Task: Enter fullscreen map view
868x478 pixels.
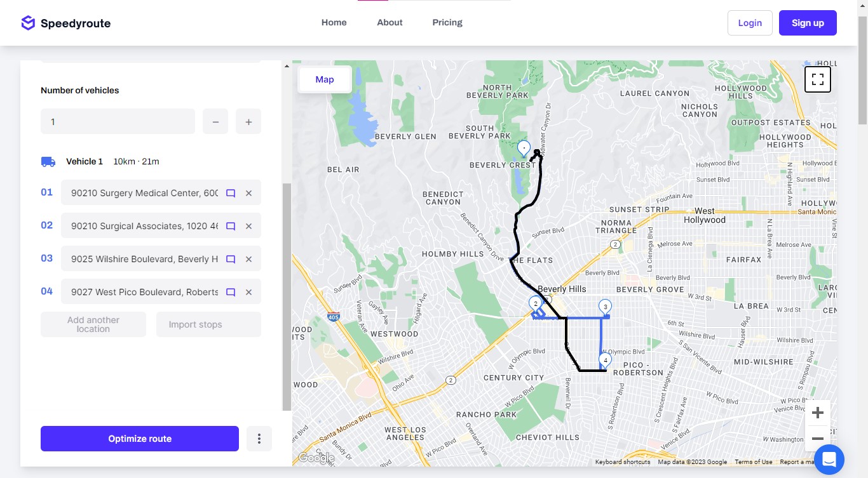Action: 817,79
